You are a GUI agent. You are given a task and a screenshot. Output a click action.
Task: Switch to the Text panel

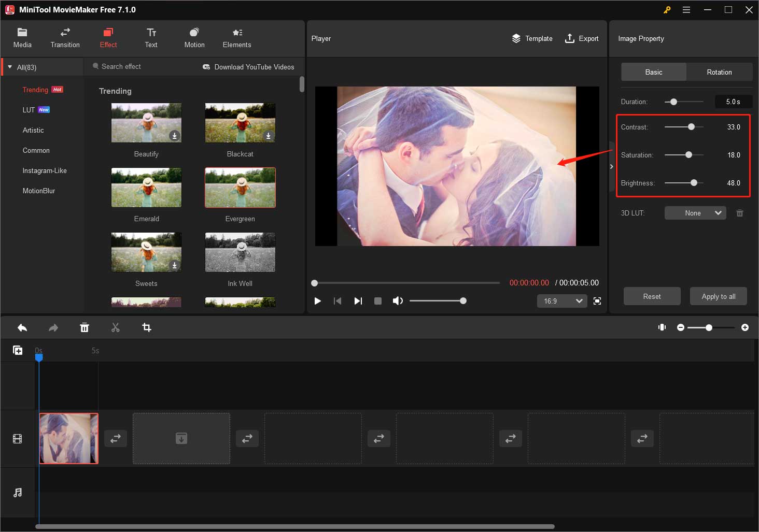tap(151, 37)
